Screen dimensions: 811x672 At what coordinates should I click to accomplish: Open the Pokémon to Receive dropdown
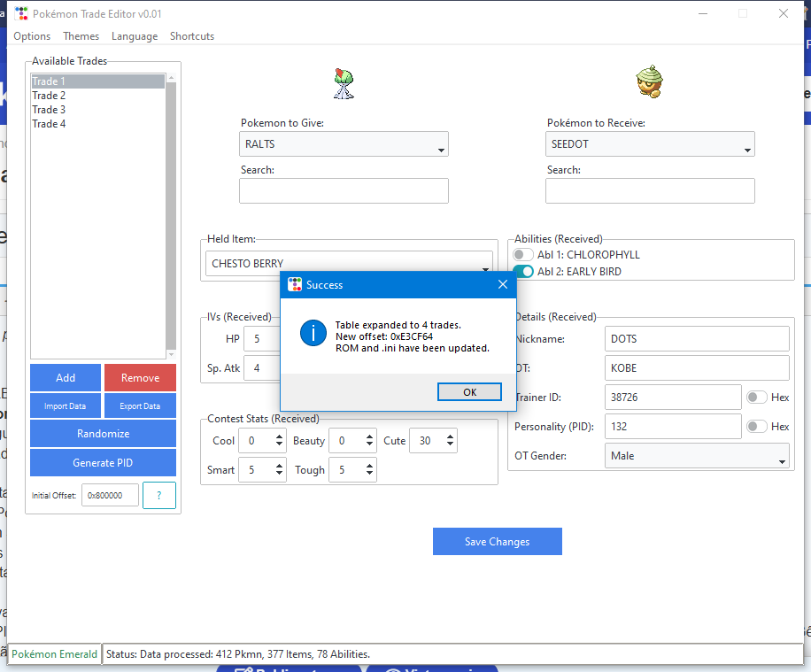[650, 144]
